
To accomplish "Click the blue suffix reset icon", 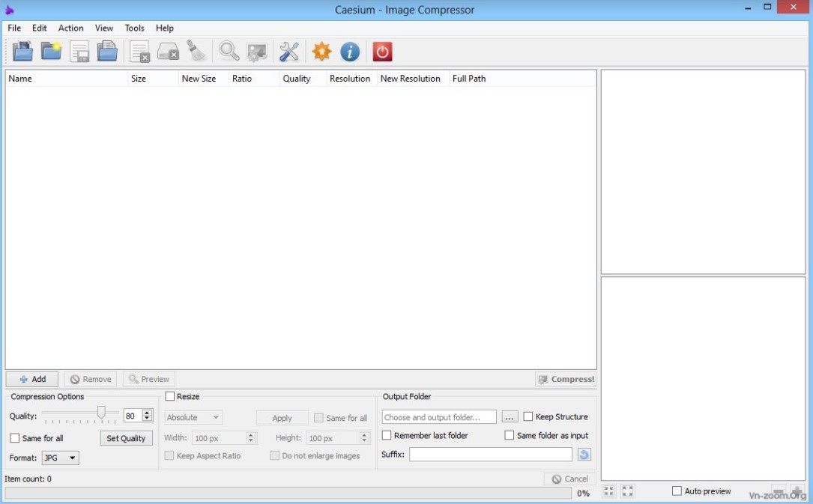I will pyautogui.click(x=584, y=455).
